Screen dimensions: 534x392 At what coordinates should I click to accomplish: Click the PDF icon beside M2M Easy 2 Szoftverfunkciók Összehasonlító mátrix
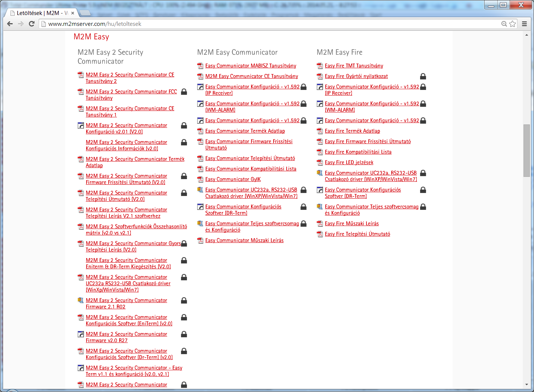[81, 227]
